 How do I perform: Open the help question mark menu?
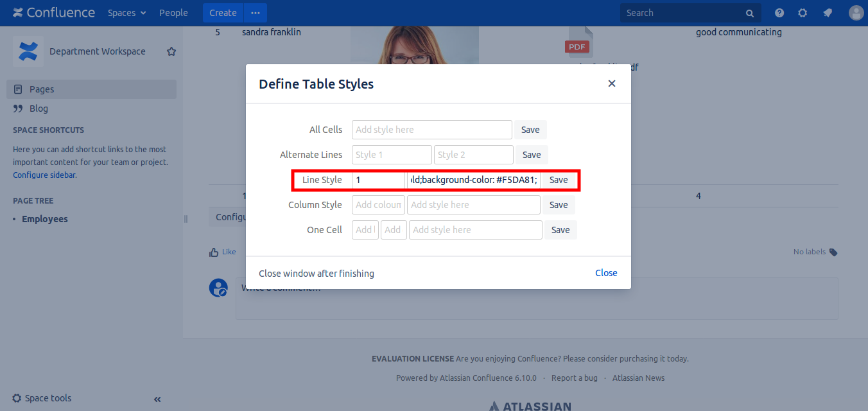coord(779,13)
